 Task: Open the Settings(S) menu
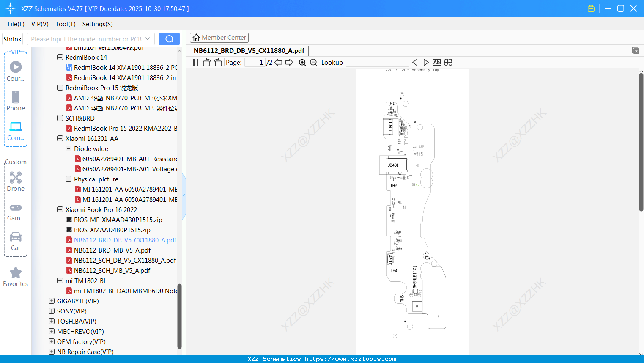(x=98, y=24)
